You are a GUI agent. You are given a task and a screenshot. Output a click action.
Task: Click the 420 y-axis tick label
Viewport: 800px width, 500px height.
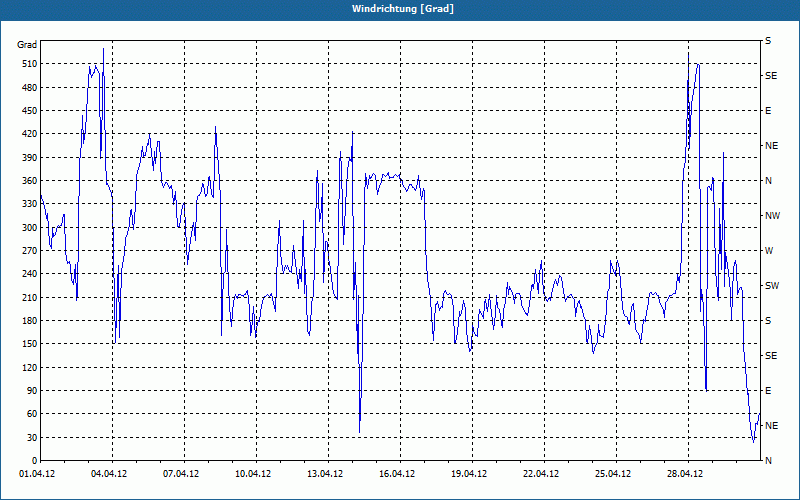click(30, 134)
